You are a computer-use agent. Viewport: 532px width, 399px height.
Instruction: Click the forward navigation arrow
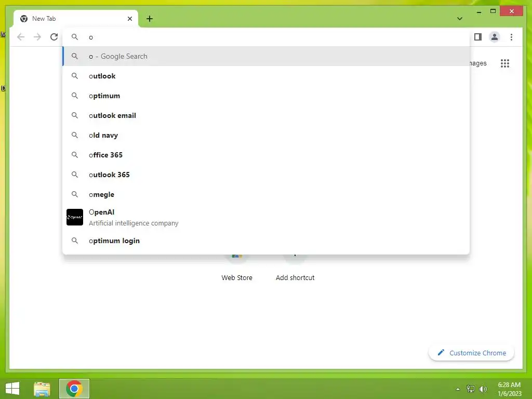tap(37, 37)
